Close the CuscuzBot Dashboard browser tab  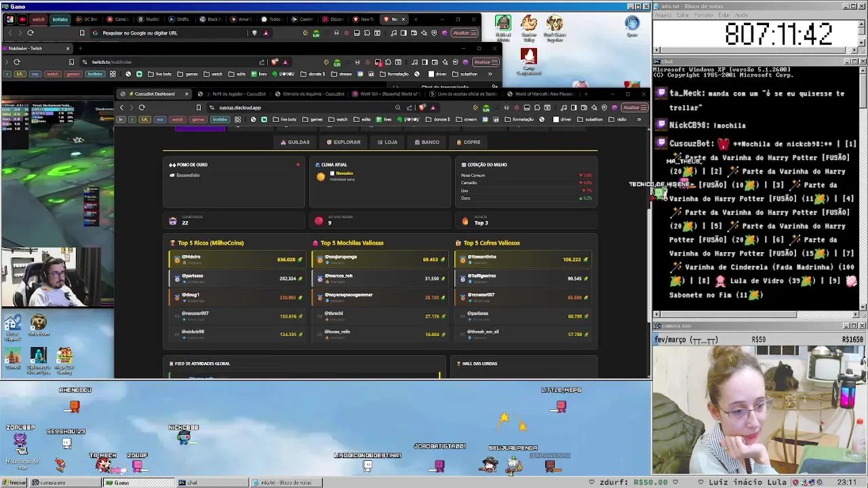[186, 94]
